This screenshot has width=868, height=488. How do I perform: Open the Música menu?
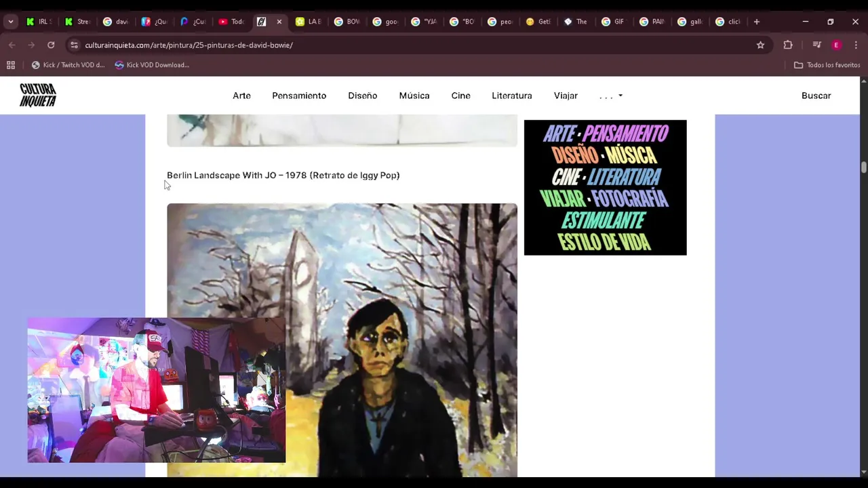tap(414, 96)
